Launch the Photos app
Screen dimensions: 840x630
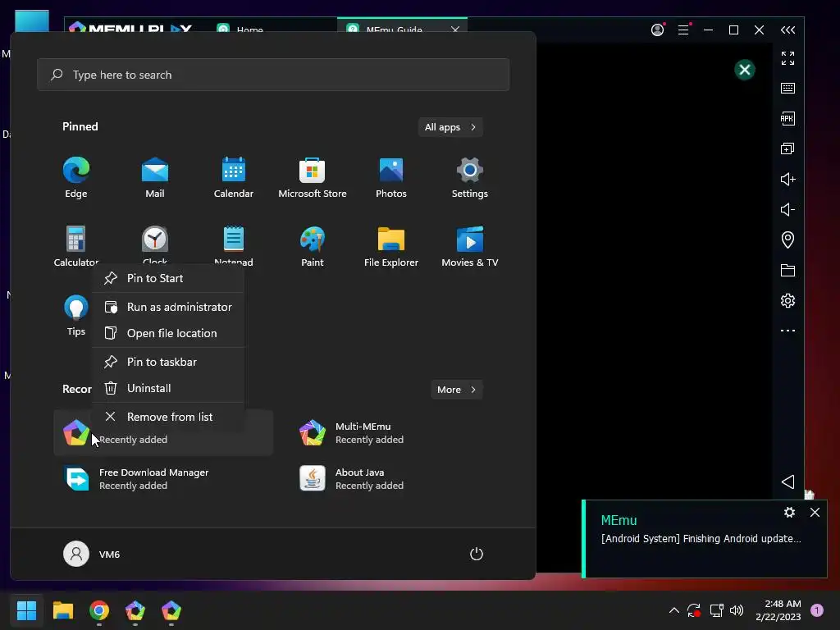391,178
